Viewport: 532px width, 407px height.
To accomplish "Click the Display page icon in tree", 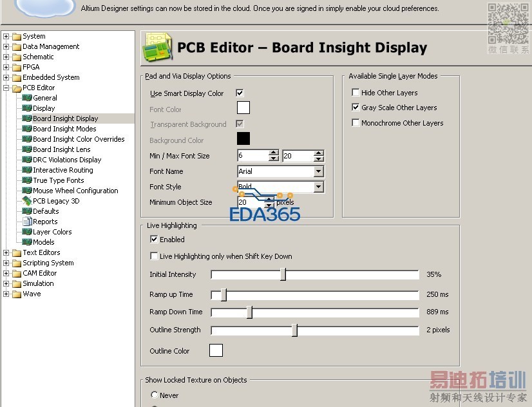I will (x=27, y=108).
